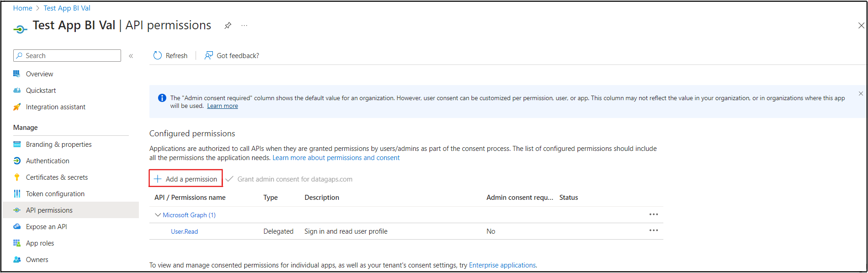The width and height of the screenshot is (868, 273).
Task: Open more options for User.Read row
Action: 654,230
